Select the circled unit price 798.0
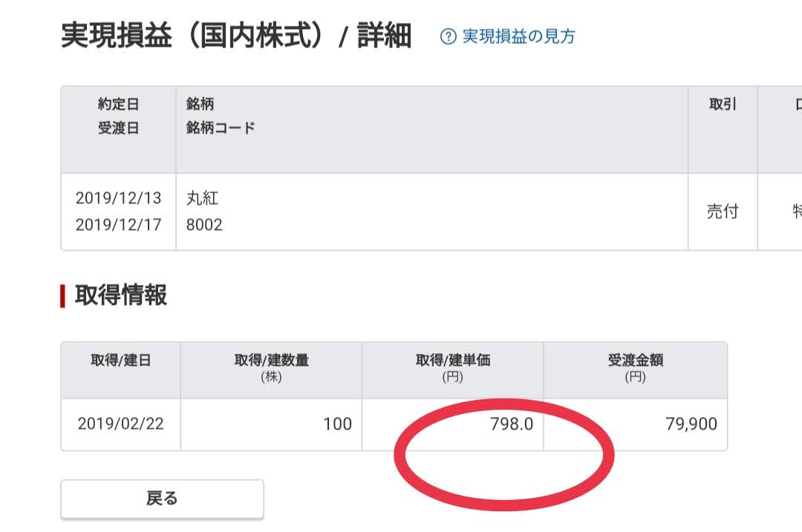This screenshot has width=802, height=532. click(512, 424)
